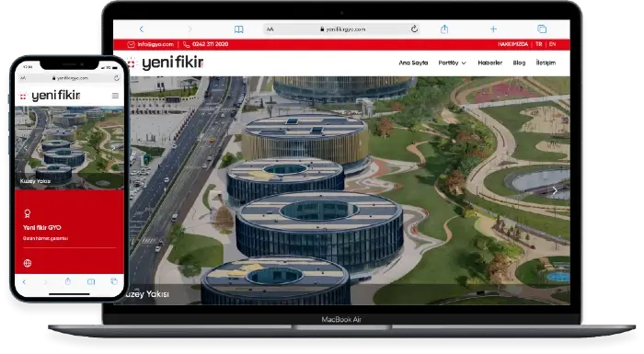This screenshot has height=354, width=644.
Task: Expand the Portföy dropdown menu
Action: [452, 63]
